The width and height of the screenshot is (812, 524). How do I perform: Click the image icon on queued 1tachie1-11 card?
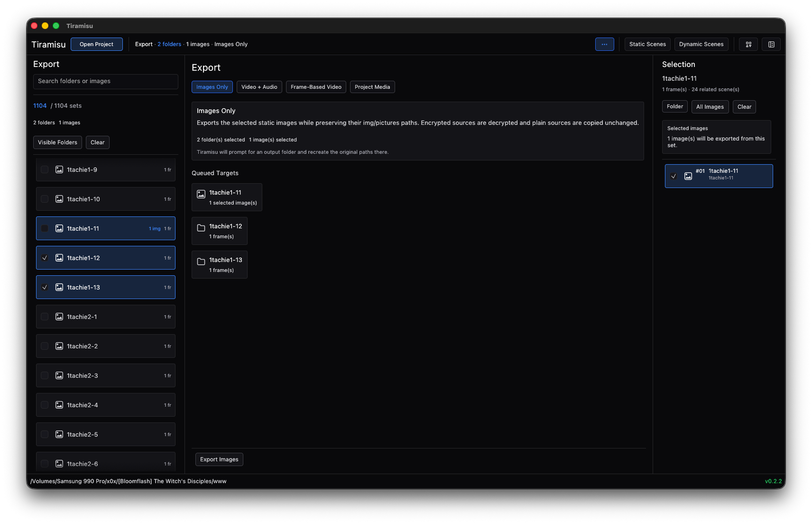(201, 194)
